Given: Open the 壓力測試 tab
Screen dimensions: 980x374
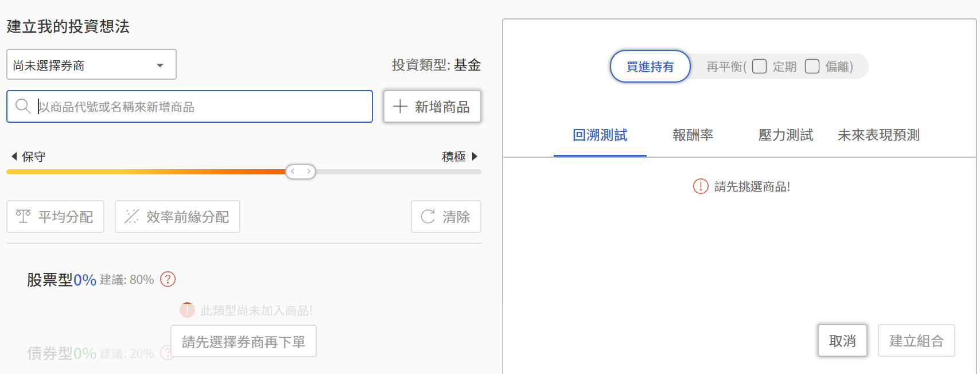Looking at the screenshot, I should tap(785, 135).
